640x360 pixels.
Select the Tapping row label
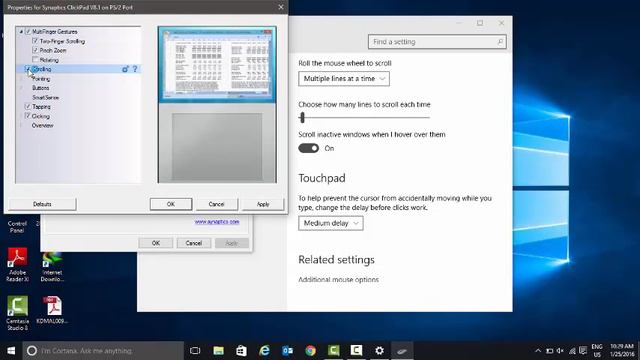[42, 107]
